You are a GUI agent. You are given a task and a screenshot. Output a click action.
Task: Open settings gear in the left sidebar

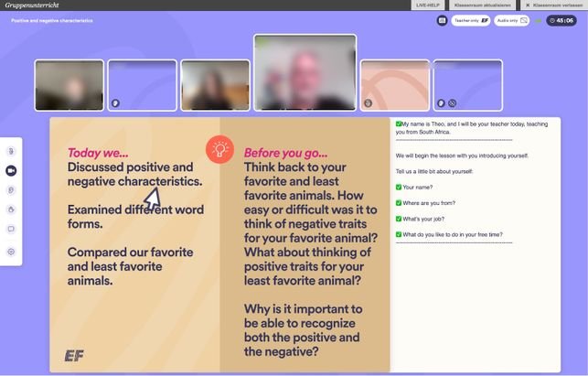(11, 252)
